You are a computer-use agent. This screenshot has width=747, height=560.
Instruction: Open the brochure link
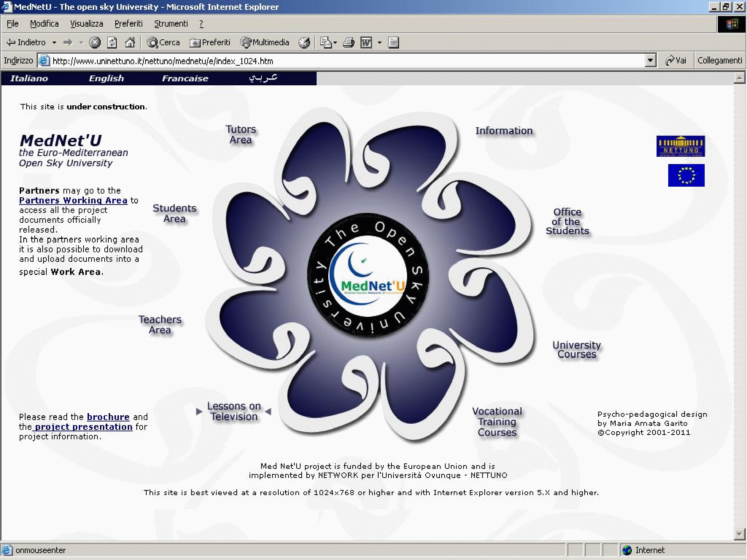tap(108, 417)
